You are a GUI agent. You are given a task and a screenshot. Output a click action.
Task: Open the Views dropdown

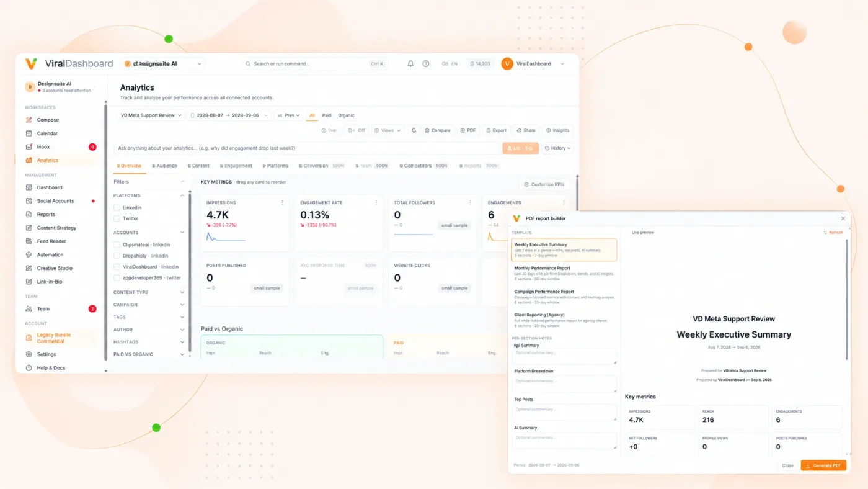[387, 130]
